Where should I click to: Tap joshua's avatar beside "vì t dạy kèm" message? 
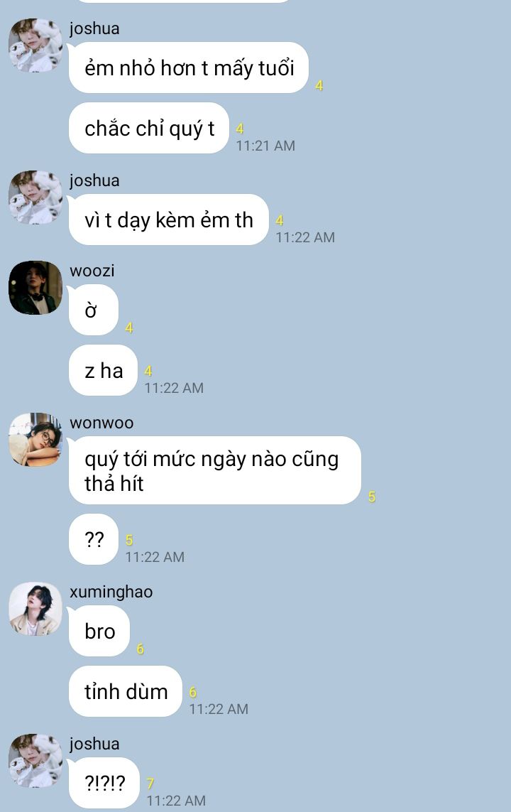[35, 197]
